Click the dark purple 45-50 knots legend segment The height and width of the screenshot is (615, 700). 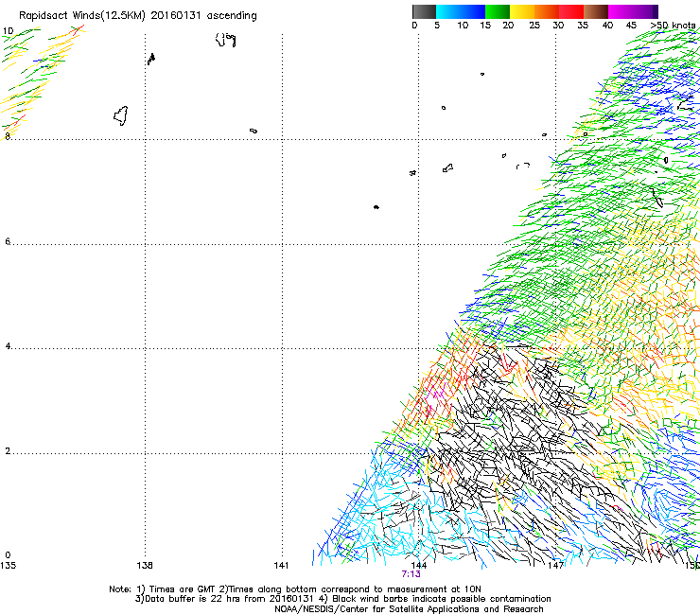(x=645, y=11)
